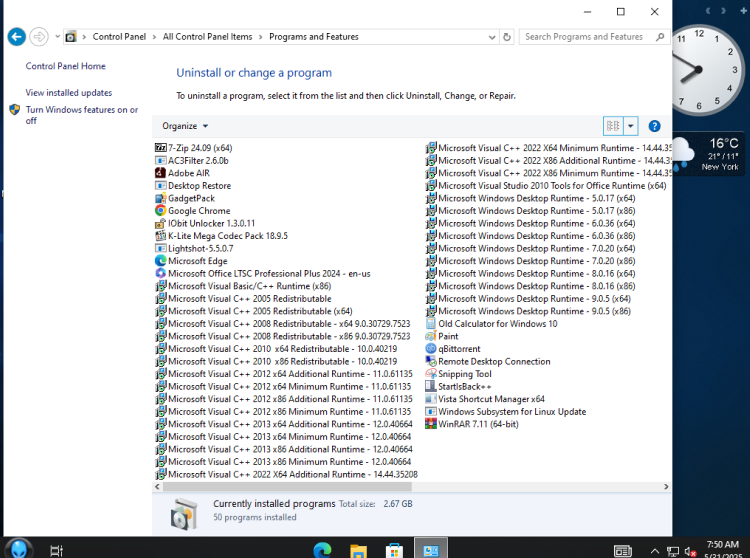Select Microsoft Visual C++ 2005 Redistributable (x64)
The height and width of the screenshot is (558, 750).
click(254, 311)
